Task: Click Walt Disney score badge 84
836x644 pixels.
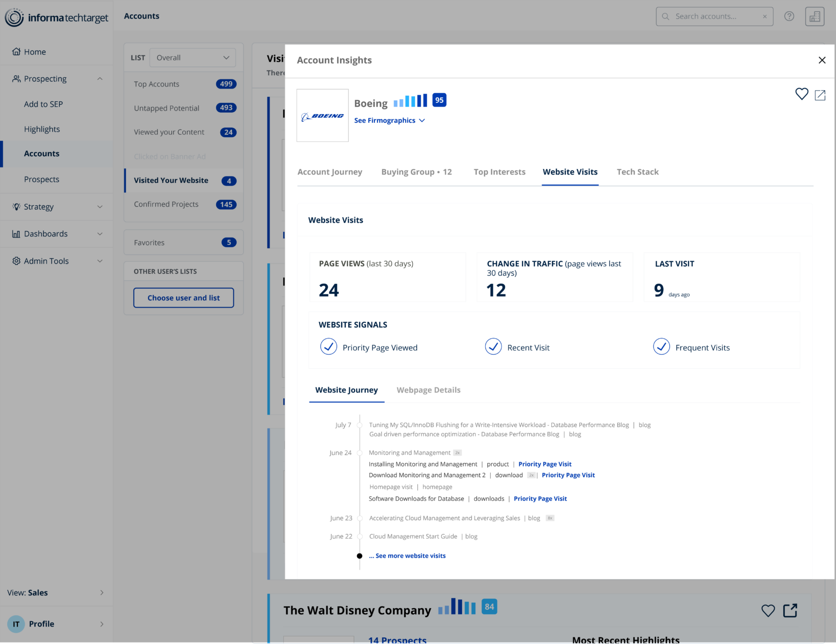Action: pos(490,607)
